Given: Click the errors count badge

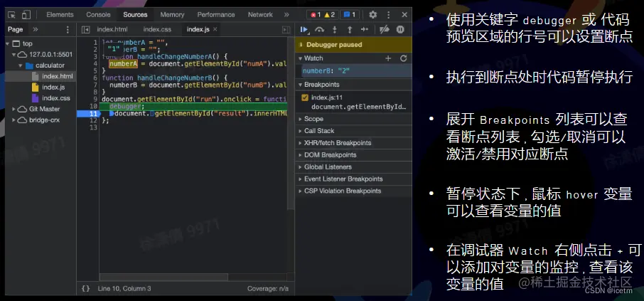Looking at the screenshot, I should click(316, 15).
